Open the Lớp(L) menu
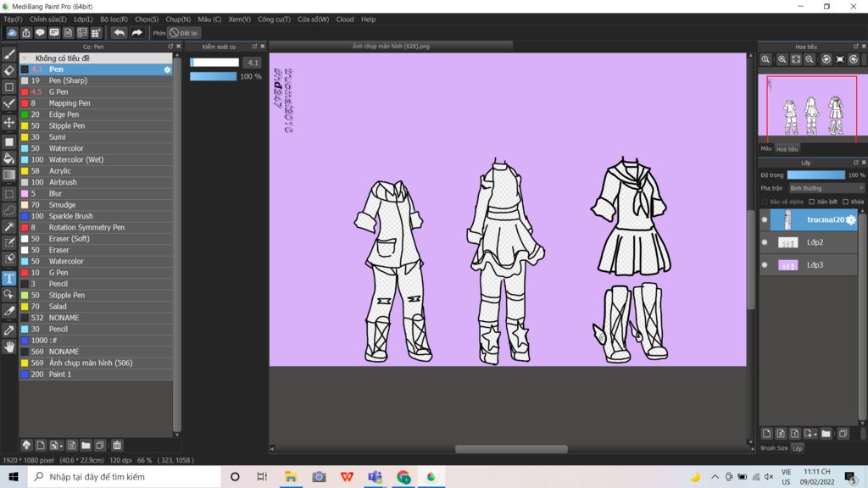 point(84,19)
